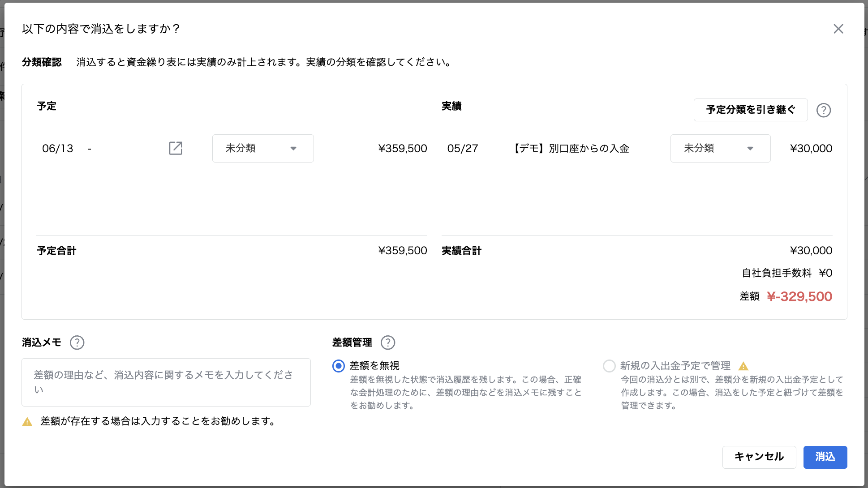This screenshot has height=488, width=868.
Task: Focus the 消込メモ text area
Action: [x=166, y=382]
